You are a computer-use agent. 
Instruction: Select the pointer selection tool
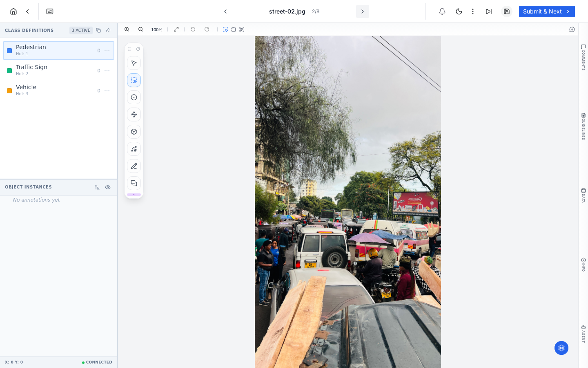click(x=134, y=63)
